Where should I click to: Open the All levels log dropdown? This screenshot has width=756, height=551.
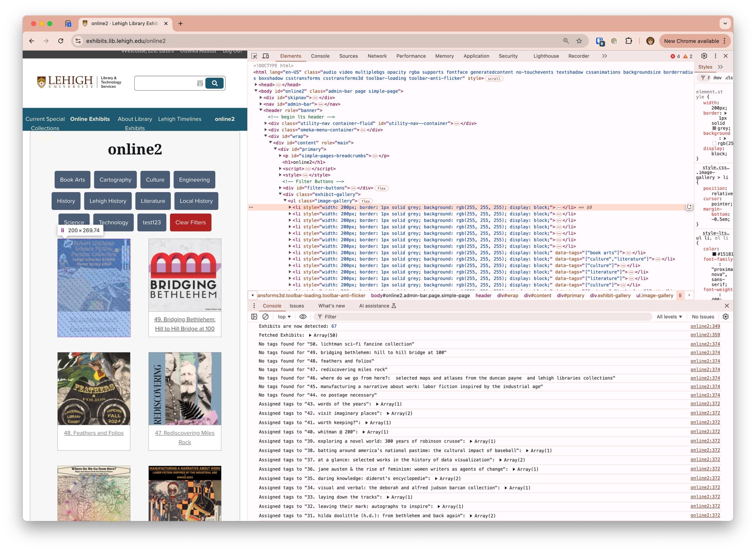[669, 317]
